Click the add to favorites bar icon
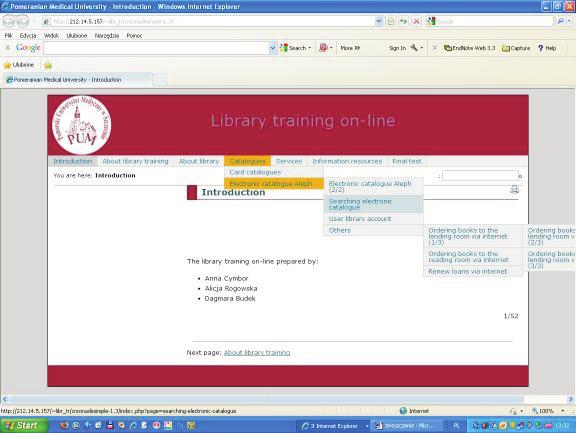 48,65
